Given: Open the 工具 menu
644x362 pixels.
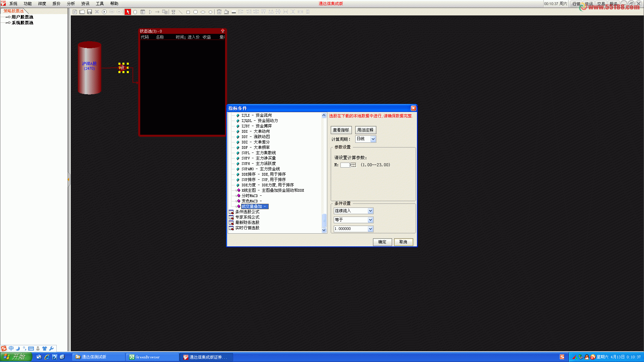Looking at the screenshot, I should (x=100, y=4).
